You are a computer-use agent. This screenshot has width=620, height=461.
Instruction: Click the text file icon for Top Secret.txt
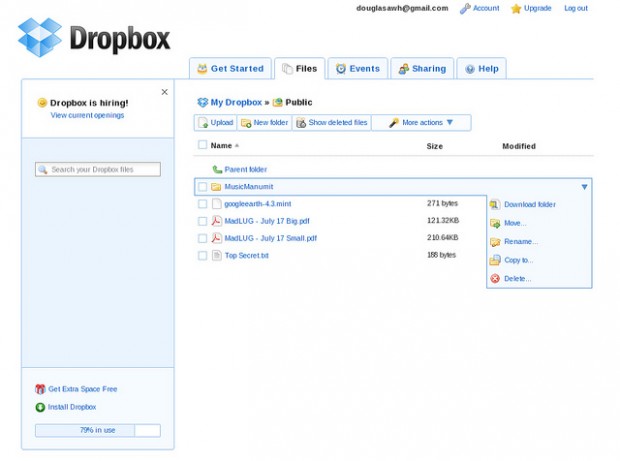pos(216,255)
